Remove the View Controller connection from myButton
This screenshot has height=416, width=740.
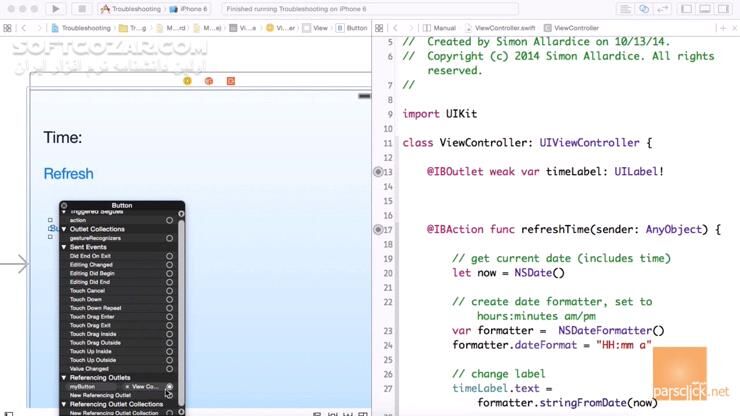coord(127,386)
